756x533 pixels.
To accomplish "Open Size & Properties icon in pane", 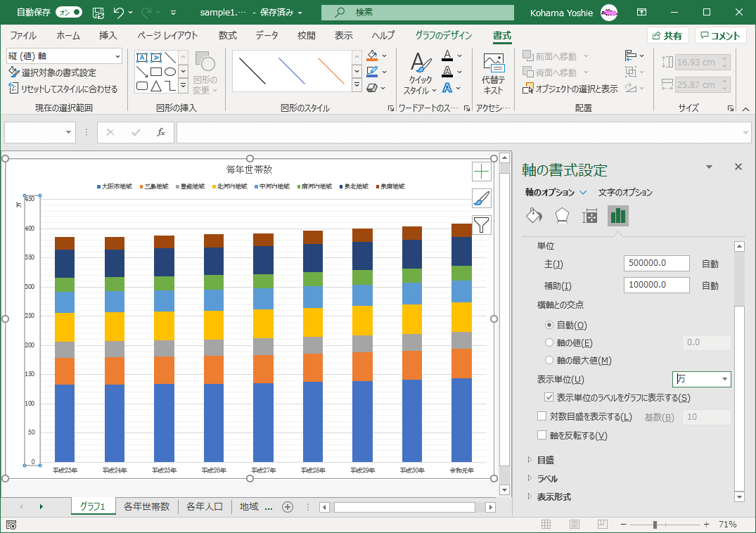I will 590,216.
